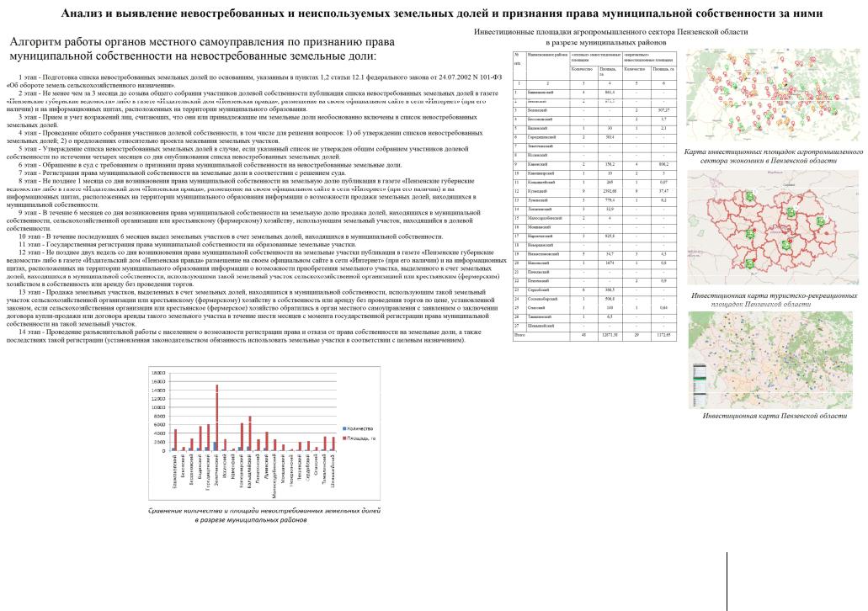
Task: Click the 'Городищенский' row name in table
Action: [x=541, y=136]
